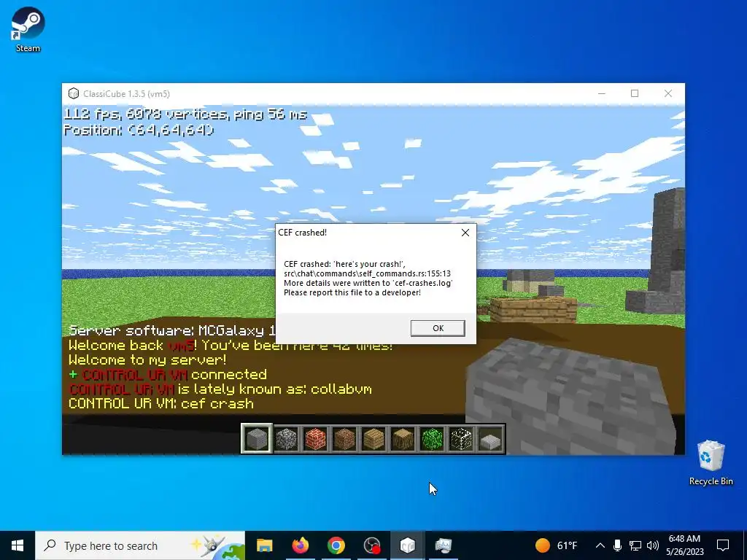
Task: Maximize the ClassiCube window
Action: click(x=635, y=94)
